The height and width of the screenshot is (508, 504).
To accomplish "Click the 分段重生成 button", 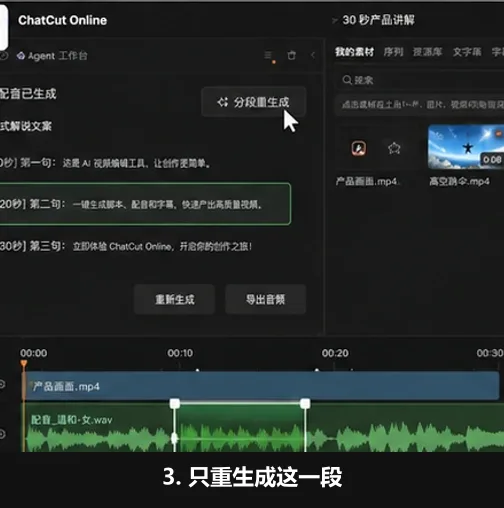I will tap(253, 102).
